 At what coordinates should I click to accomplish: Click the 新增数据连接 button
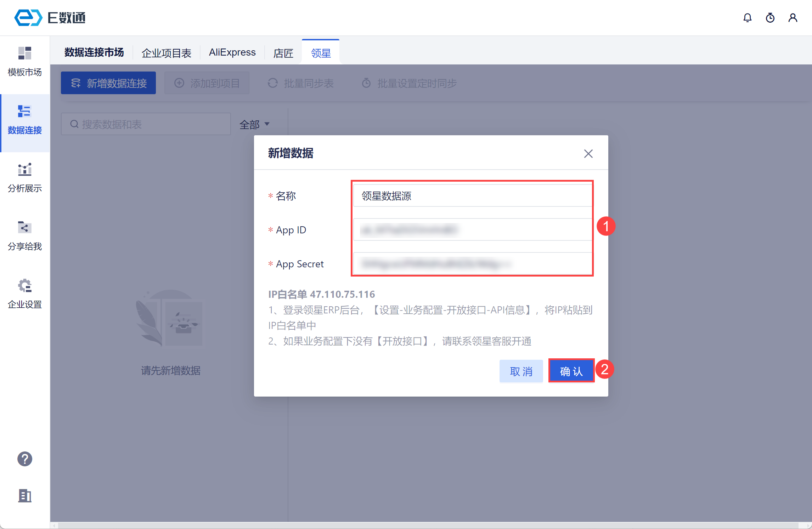point(108,83)
